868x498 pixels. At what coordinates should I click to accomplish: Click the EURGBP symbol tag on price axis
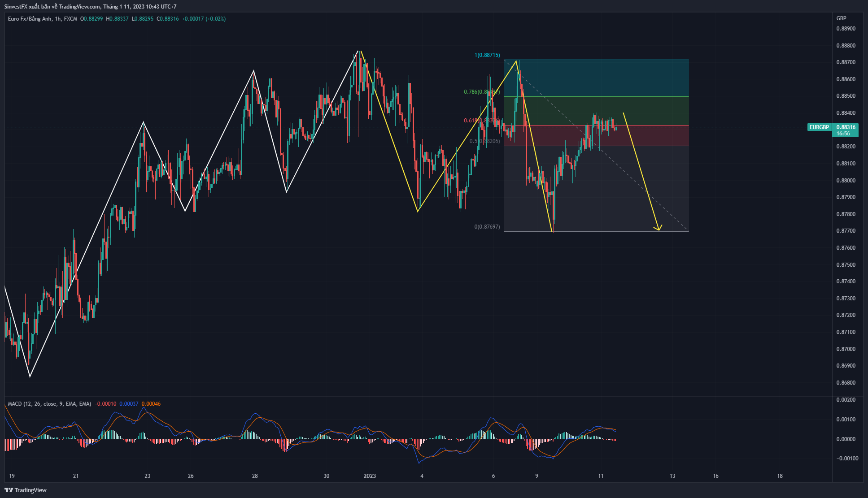point(819,127)
